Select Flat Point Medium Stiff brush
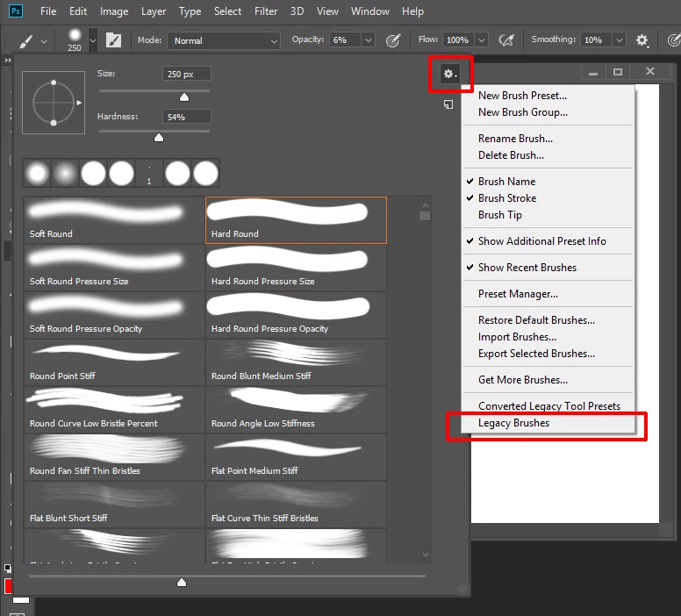Screen dimensions: 681x616 point(297,457)
